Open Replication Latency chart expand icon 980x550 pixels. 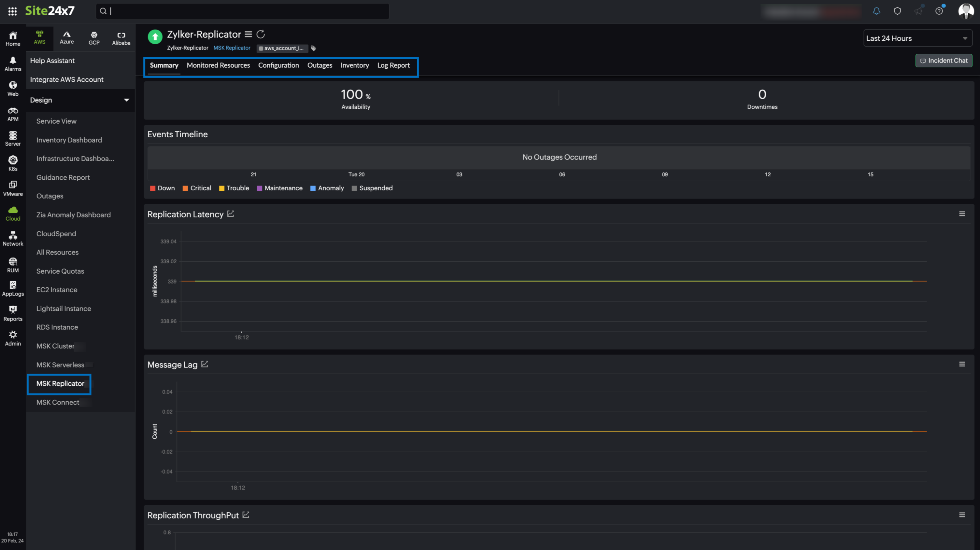tap(231, 214)
